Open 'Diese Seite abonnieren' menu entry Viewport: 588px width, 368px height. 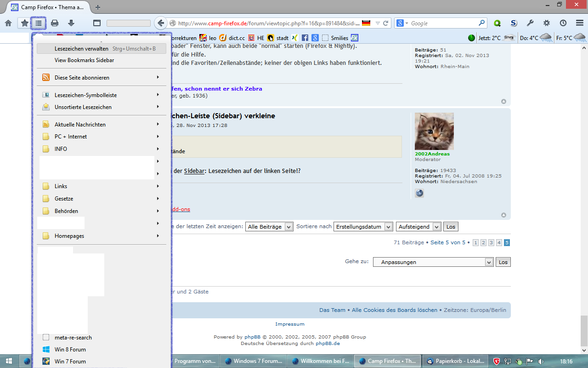[102, 78]
